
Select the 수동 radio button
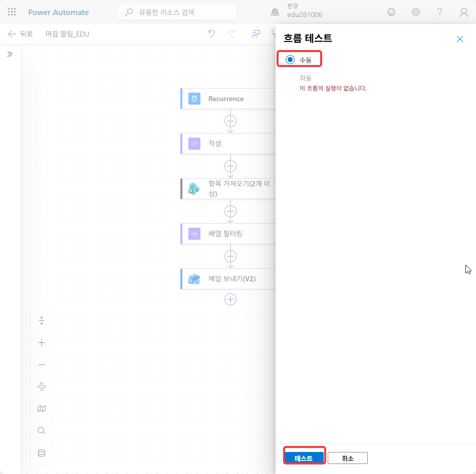(x=290, y=60)
